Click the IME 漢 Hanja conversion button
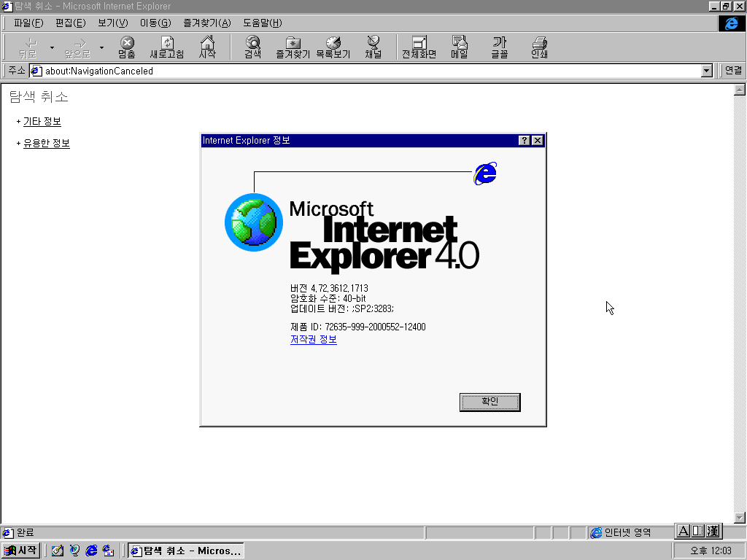Viewport: 747px width, 560px height. click(713, 531)
